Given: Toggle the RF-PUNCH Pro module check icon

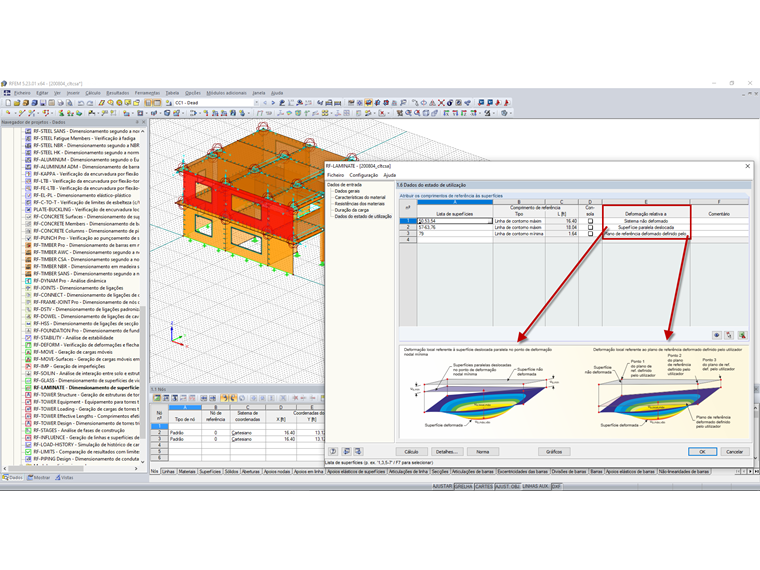Looking at the screenshot, I should pos(28,238).
